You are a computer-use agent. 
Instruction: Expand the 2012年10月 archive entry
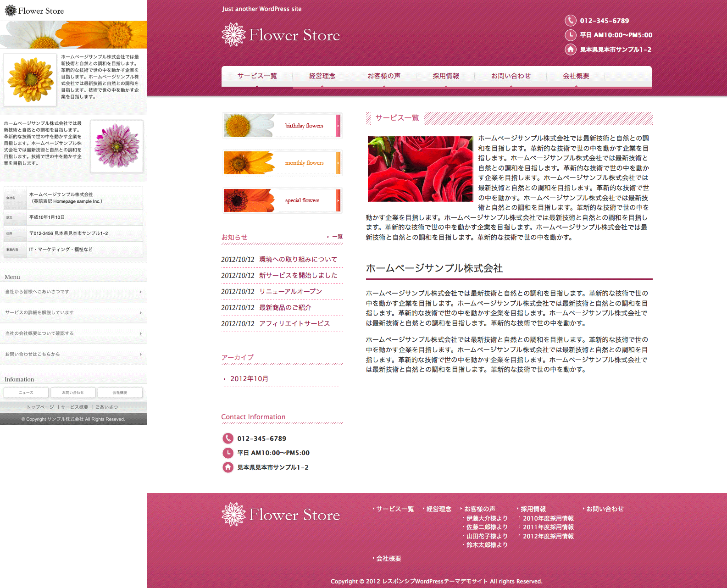249,379
